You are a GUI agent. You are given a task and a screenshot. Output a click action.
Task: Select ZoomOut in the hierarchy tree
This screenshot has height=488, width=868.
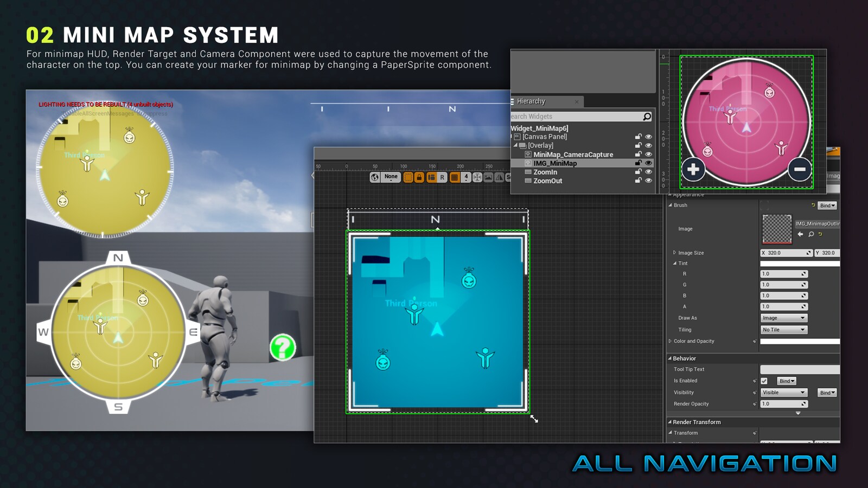pos(547,181)
